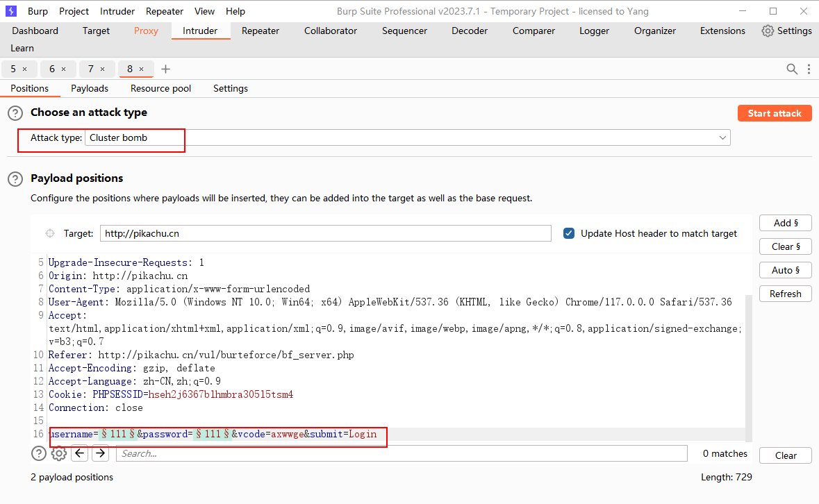Click the Target URL input field

[325, 233]
